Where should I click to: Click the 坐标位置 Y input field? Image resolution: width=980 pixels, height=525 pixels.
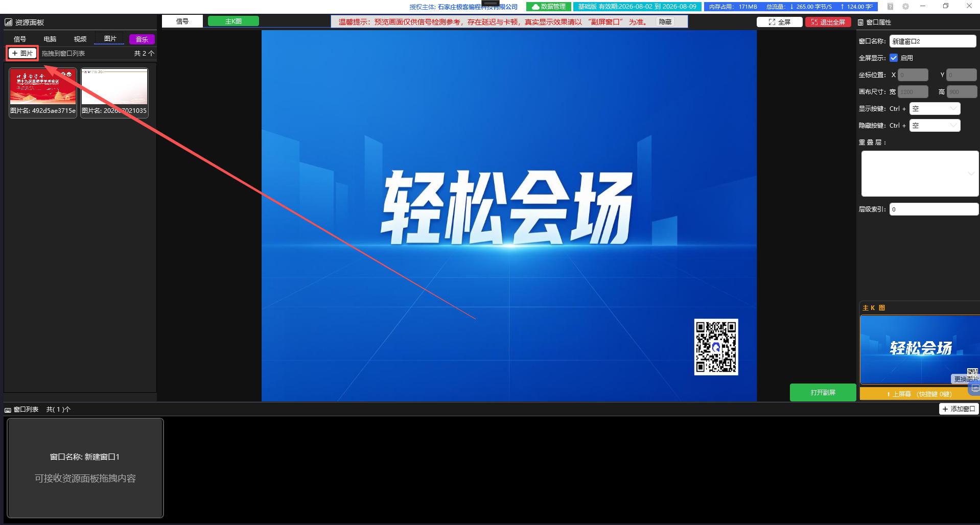(x=962, y=75)
